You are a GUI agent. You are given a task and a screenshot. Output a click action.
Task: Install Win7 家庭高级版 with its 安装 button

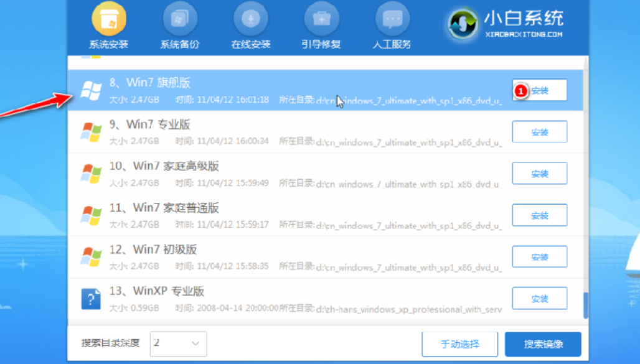tap(539, 174)
